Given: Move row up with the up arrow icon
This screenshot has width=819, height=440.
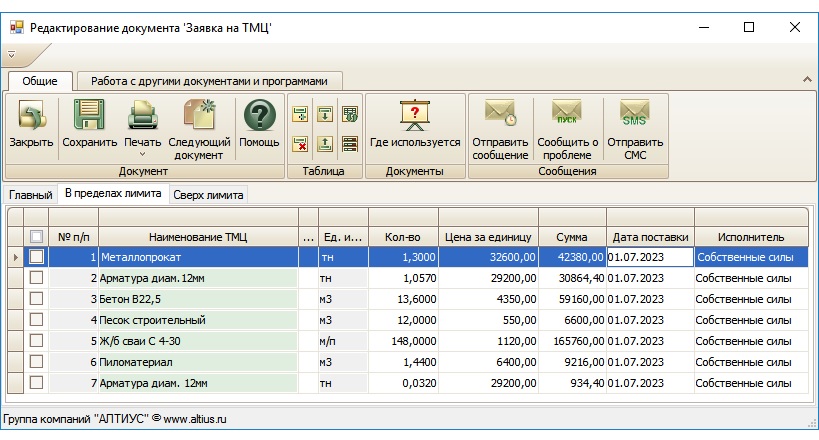Looking at the screenshot, I should (x=325, y=144).
